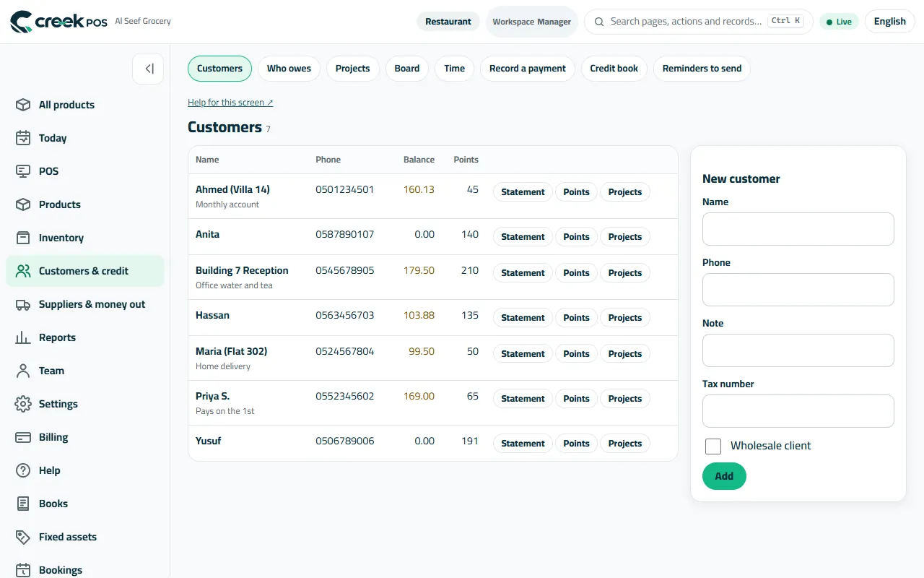Viewport: 924px width, 578px height.
Task: Click the Help question mark icon
Action: click(23, 470)
